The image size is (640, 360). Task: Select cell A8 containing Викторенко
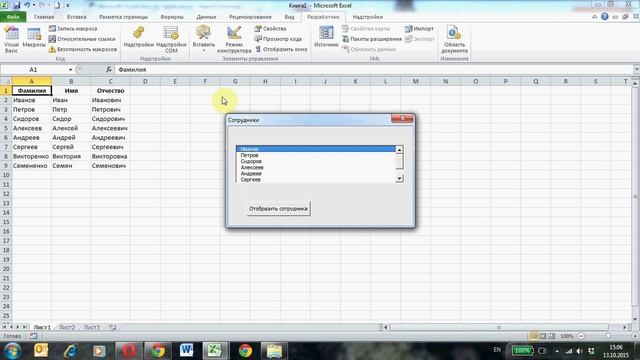[31, 156]
